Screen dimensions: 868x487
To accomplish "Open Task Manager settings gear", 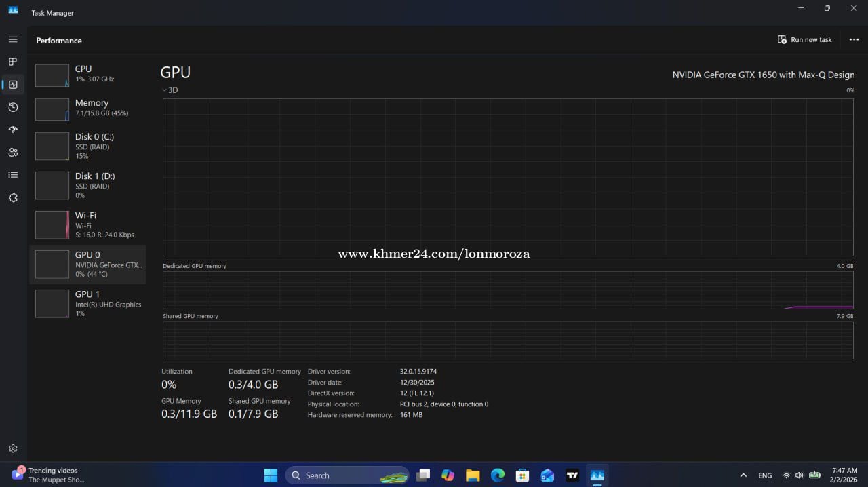I will click(13, 448).
